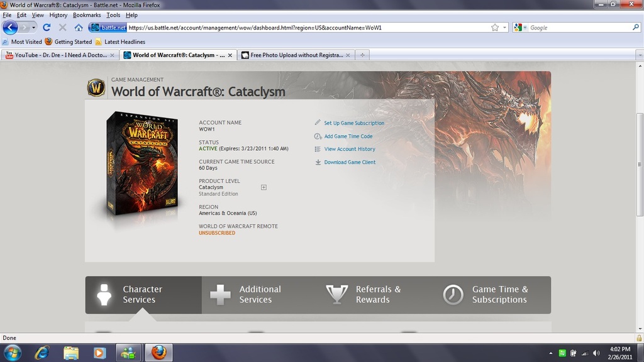Switch to the YouTube Dr. Dre tab

[60, 55]
